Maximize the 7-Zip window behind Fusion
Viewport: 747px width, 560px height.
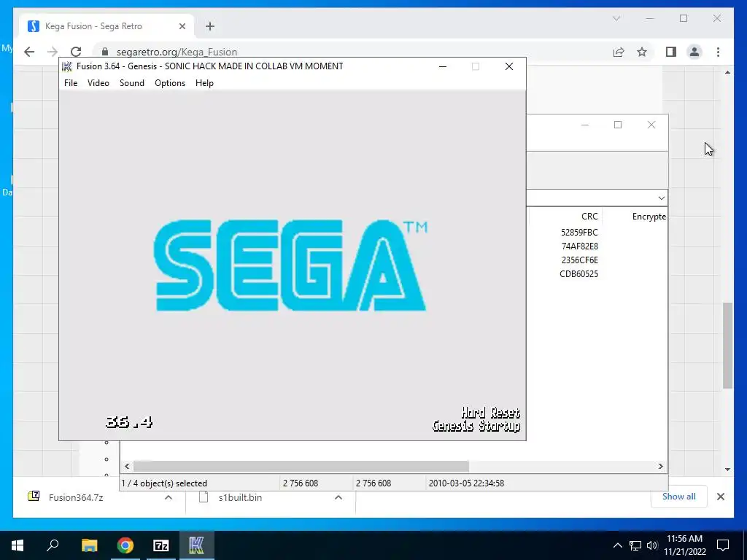coord(618,125)
